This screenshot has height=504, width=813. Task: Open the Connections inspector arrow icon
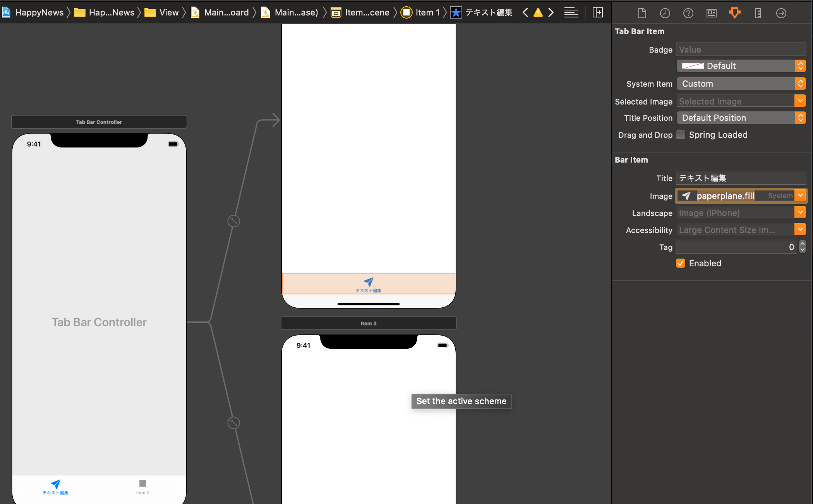click(781, 13)
